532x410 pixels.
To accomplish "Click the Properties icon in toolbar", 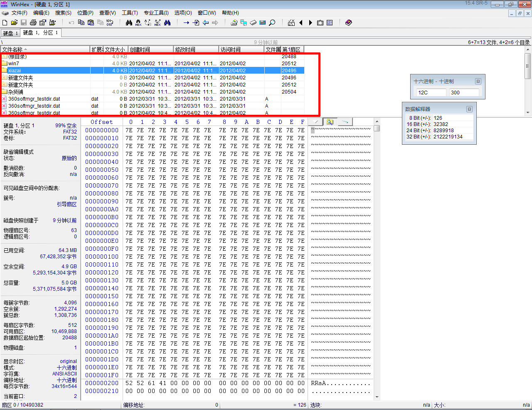I will click(43, 22).
